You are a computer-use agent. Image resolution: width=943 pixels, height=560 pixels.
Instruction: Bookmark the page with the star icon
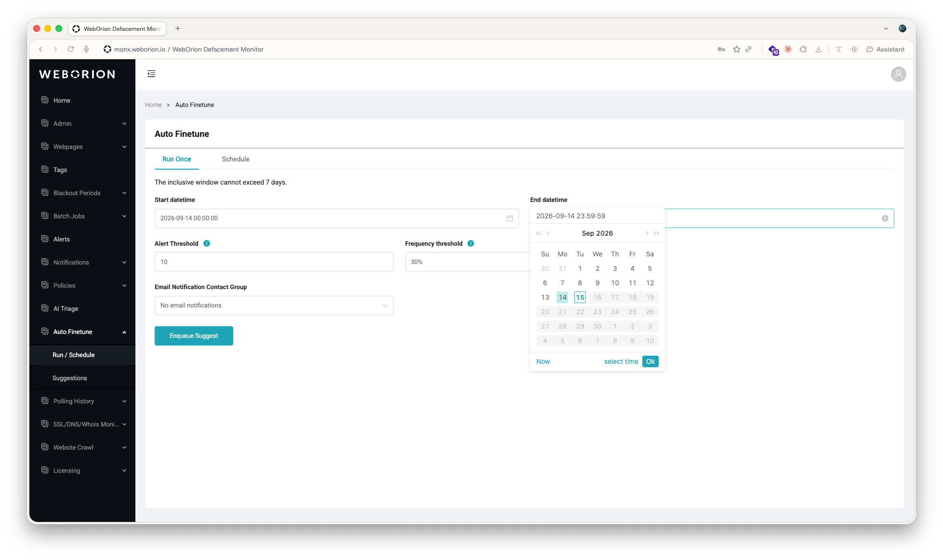[736, 49]
